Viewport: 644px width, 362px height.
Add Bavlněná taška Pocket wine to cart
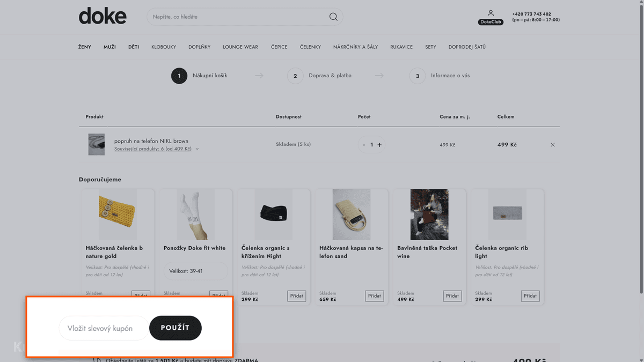[x=452, y=295]
